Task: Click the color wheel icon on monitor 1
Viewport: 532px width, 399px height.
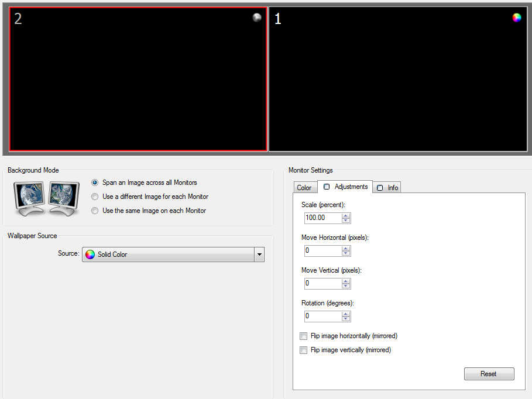Action: (x=516, y=18)
